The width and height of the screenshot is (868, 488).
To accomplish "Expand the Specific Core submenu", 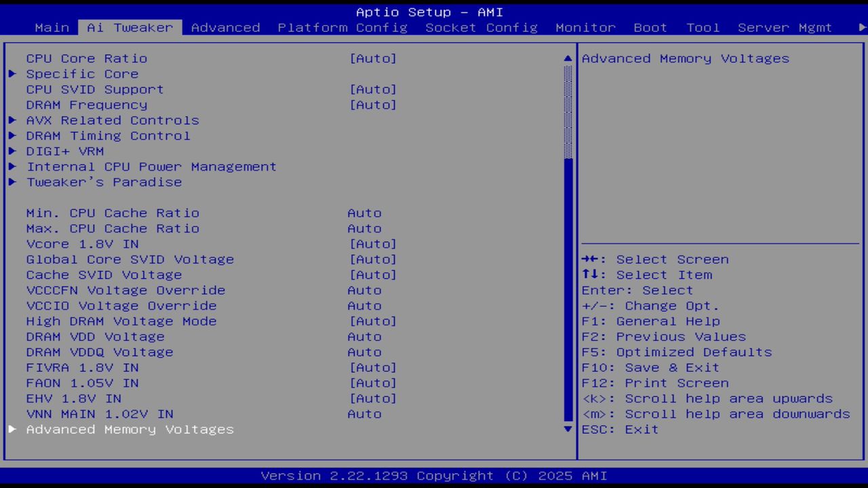I will click(81, 74).
